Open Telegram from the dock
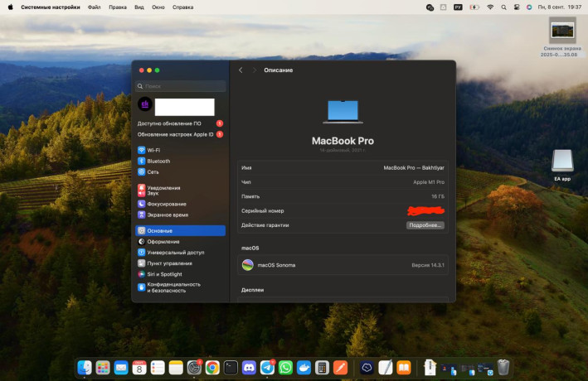Screen dimensions: 588x381 click(x=267, y=368)
